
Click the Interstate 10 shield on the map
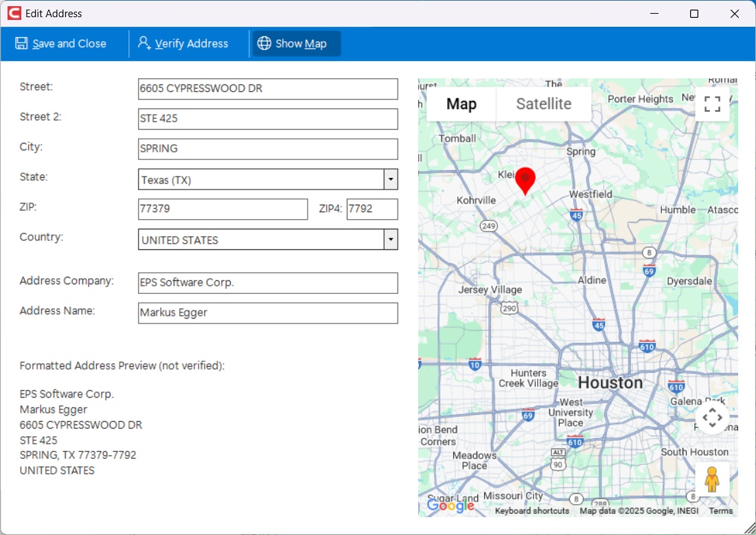[475, 364]
